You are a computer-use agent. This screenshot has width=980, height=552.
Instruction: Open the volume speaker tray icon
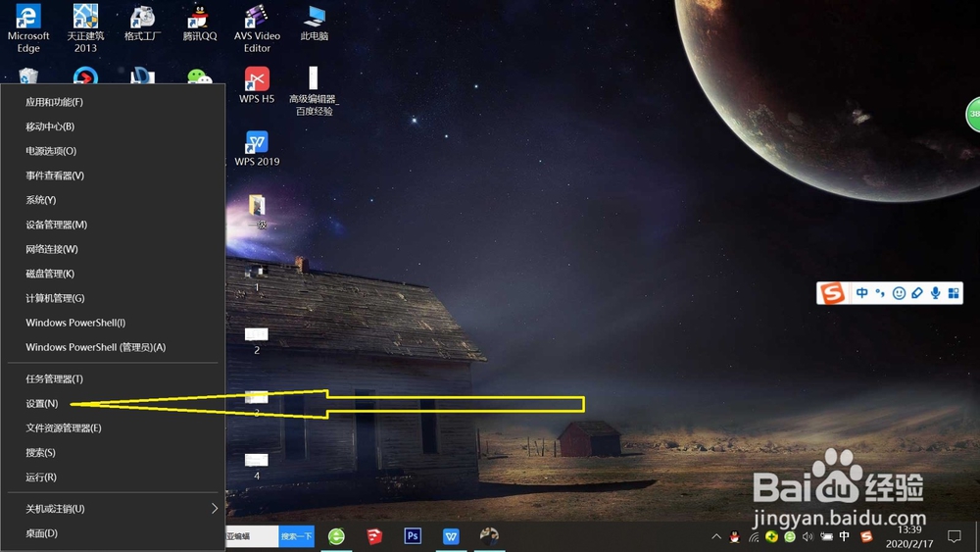pyautogui.click(x=808, y=536)
